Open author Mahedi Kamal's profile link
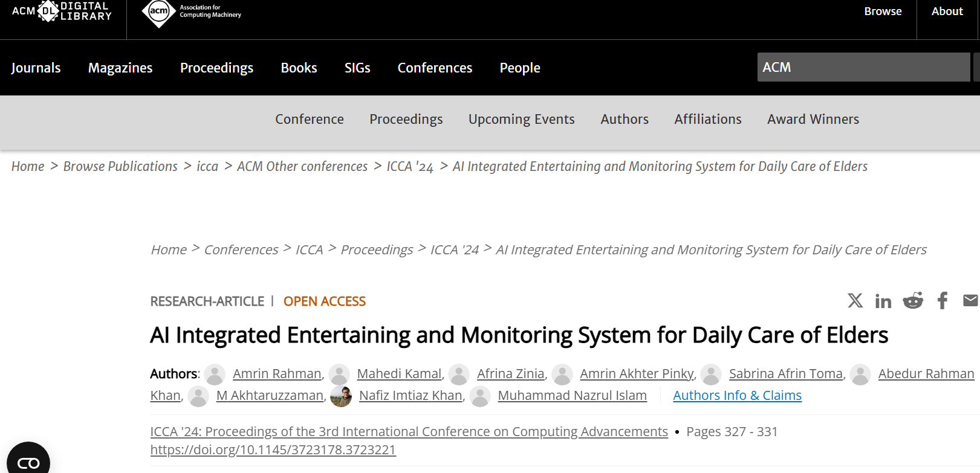Viewport: 980px width, 473px height. tap(399, 374)
